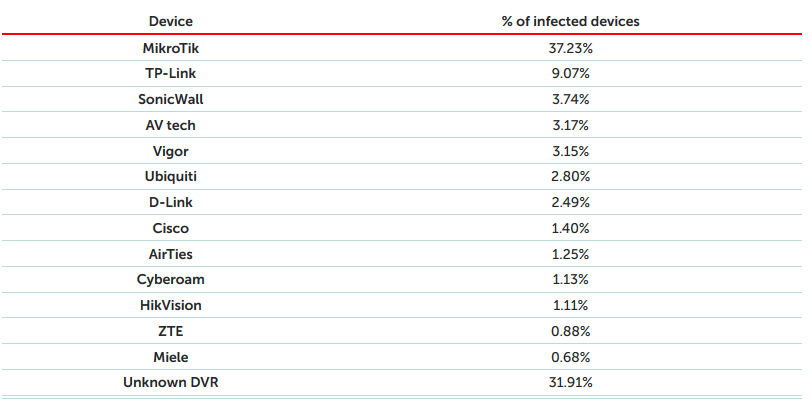Click the Unknown DVR row label
The height and width of the screenshot is (403, 812).
(171, 382)
